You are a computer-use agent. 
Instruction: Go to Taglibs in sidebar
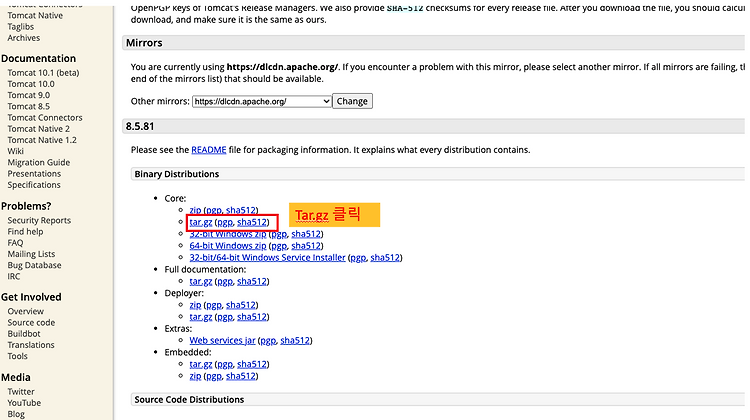tap(21, 27)
